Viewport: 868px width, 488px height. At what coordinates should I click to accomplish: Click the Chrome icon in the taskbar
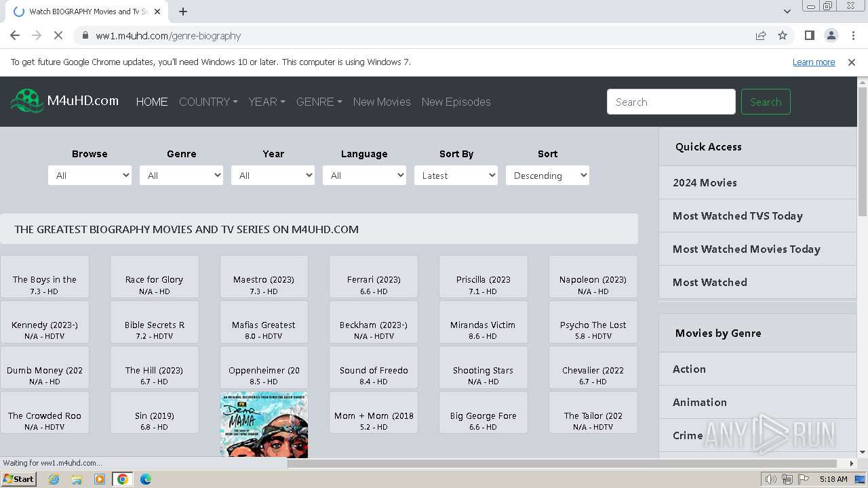123,479
